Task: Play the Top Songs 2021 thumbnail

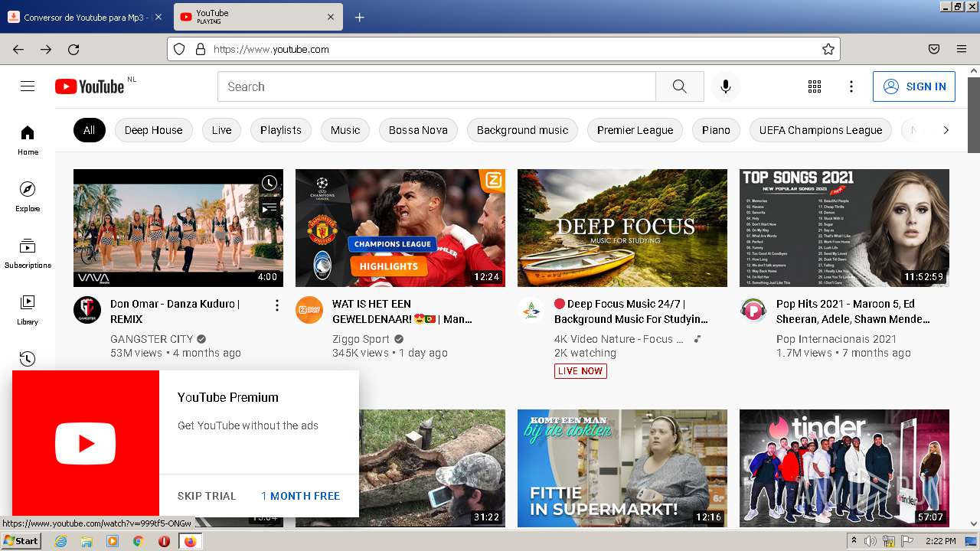Action: point(844,228)
